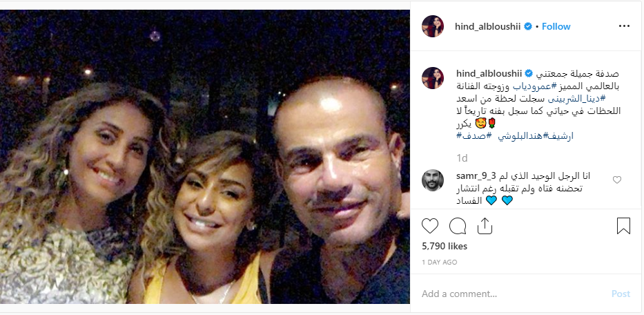Open header profile picture of hind_albloushii
The image size is (644, 315).
[x=433, y=26]
